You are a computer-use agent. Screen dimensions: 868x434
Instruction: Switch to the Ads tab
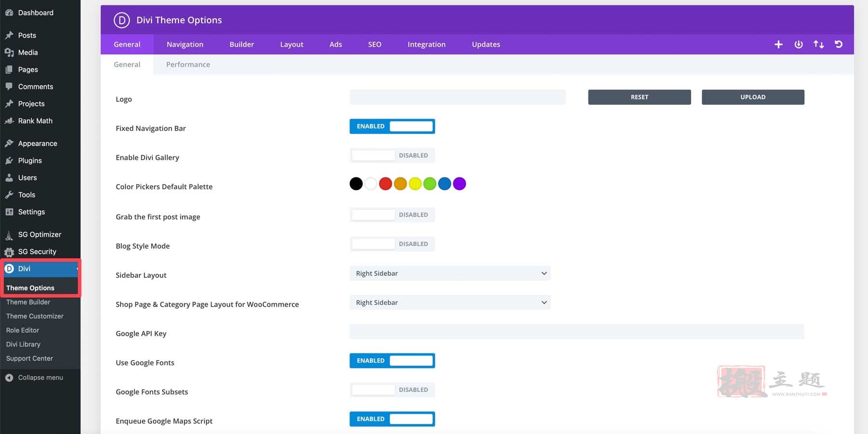click(x=336, y=44)
